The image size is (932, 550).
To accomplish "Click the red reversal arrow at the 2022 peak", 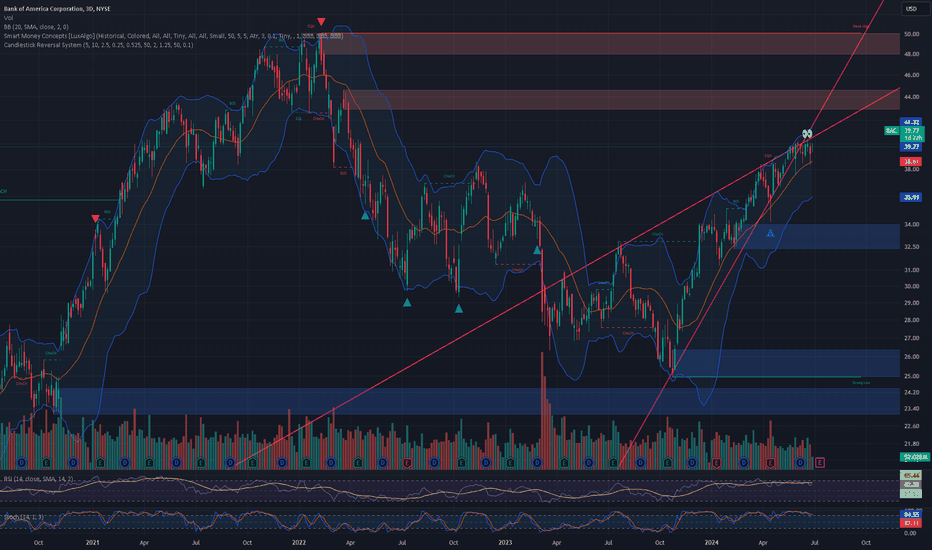I will pos(321,21).
